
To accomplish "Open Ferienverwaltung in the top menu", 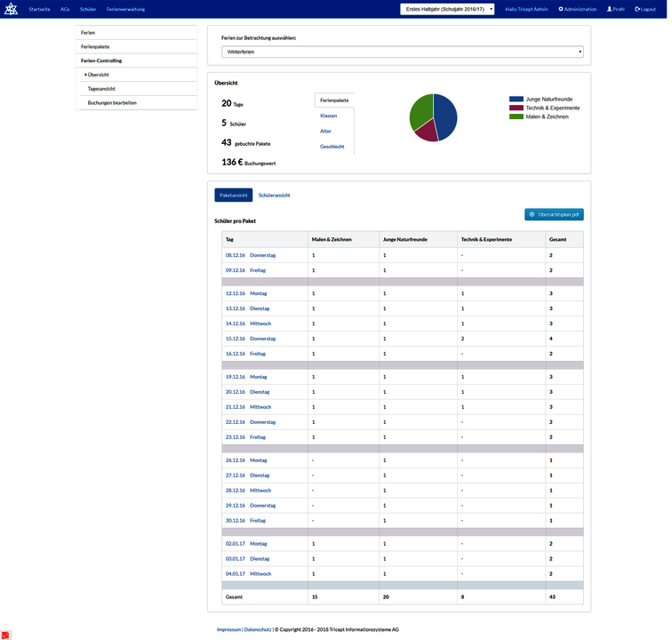I will [124, 9].
